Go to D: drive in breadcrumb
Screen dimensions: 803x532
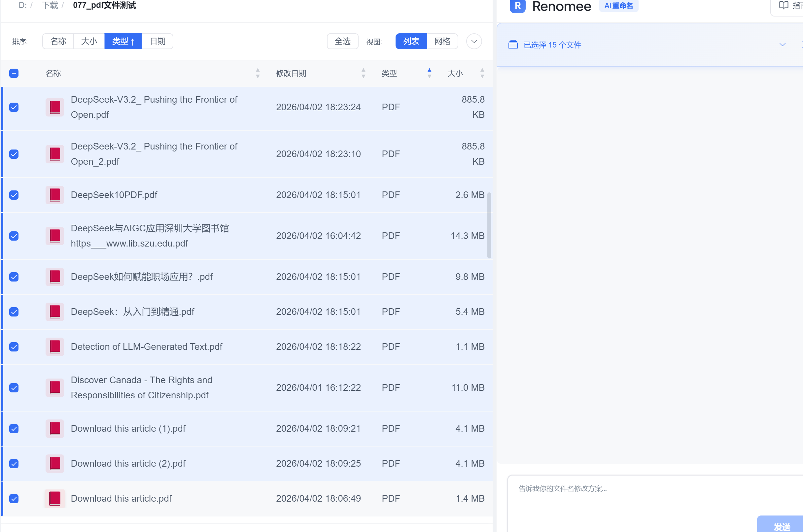point(23,5)
